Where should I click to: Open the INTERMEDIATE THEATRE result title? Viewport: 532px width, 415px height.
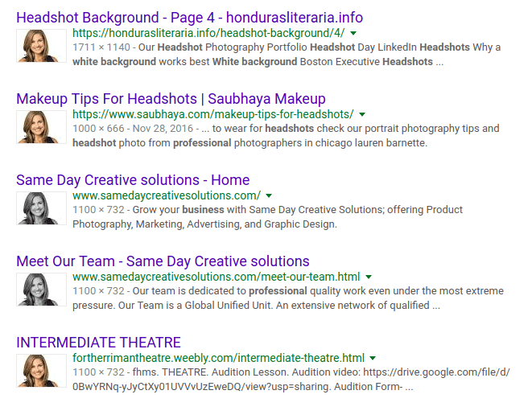tap(98, 343)
